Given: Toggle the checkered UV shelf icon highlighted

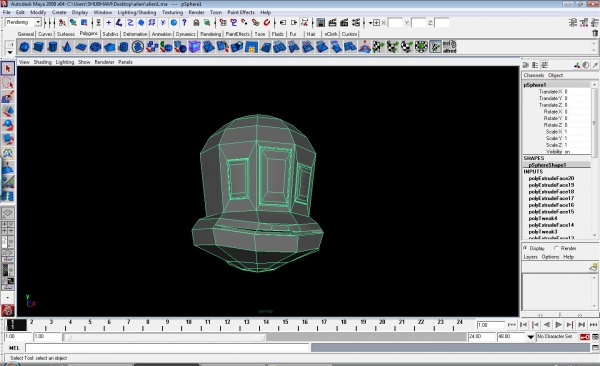Looking at the screenshot, I should click(x=435, y=47).
